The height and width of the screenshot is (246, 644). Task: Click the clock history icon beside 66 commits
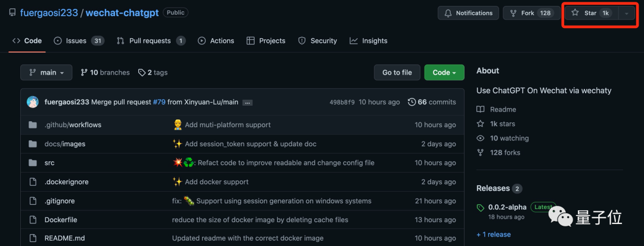pos(411,102)
